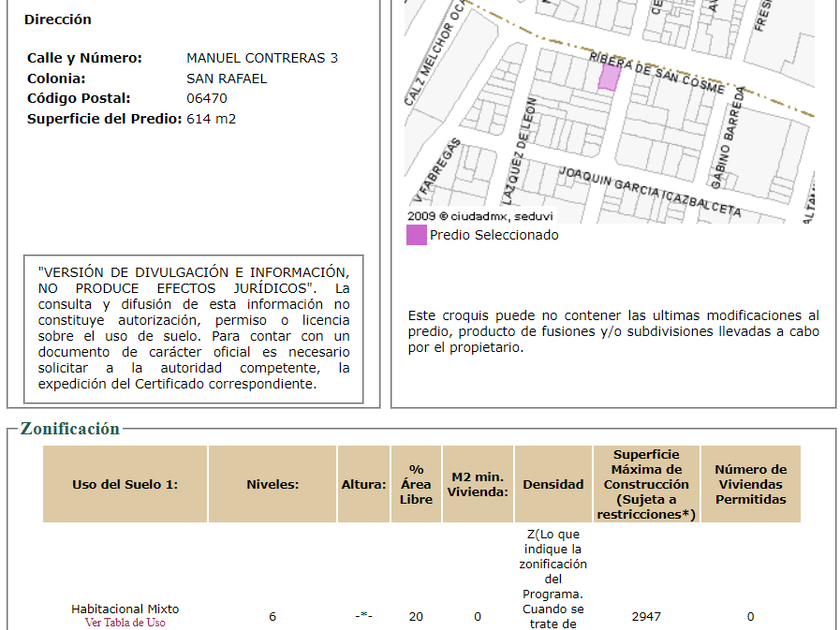Click the 'Uso del Suelo 1:' column header
840x630 pixels.
tap(125, 484)
